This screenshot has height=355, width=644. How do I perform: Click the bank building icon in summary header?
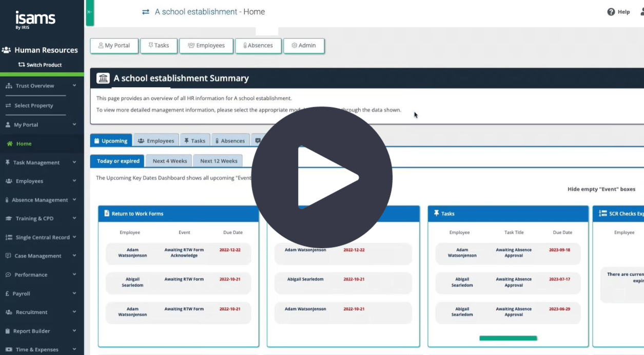[103, 78]
